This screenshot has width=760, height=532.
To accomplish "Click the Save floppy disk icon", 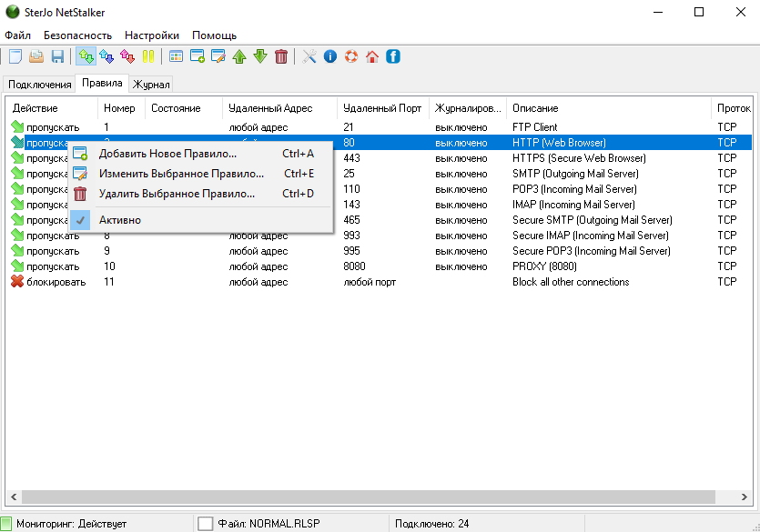I will (x=57, y=56).
